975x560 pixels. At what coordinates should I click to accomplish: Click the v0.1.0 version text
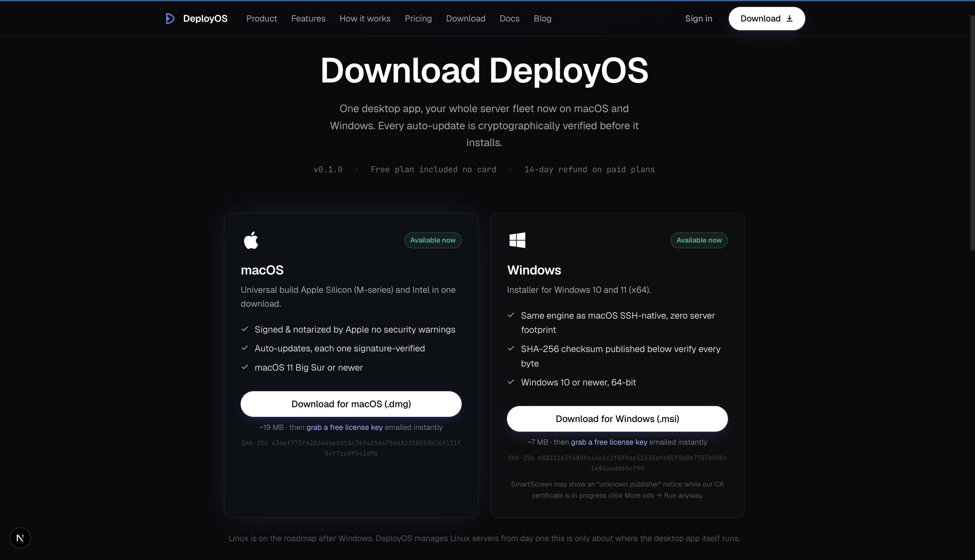click(x=328, y=170)
